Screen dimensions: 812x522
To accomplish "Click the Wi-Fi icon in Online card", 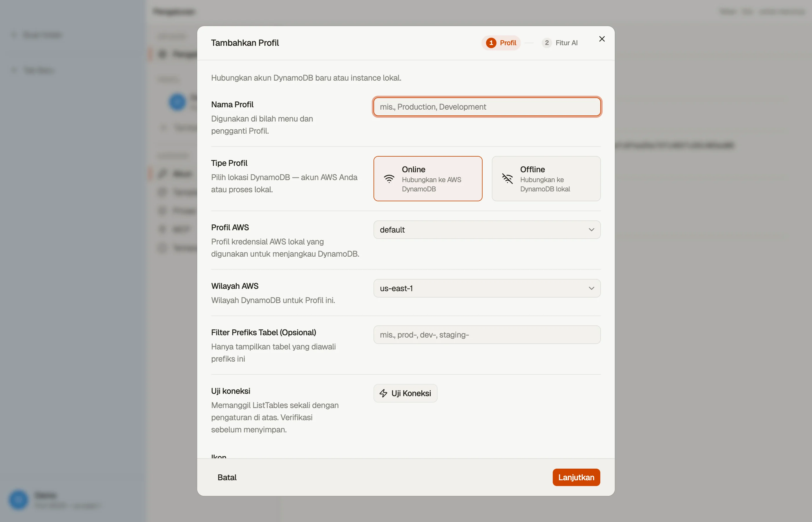I will (389, 179).
